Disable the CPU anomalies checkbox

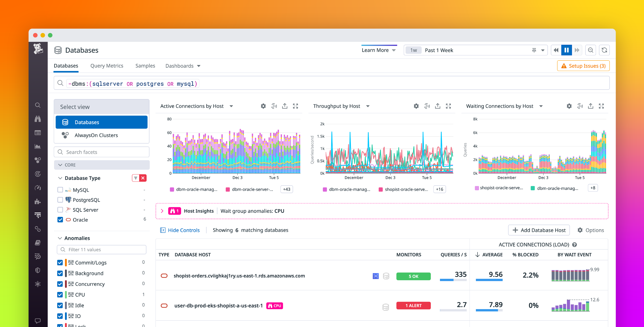click(60, 294)
